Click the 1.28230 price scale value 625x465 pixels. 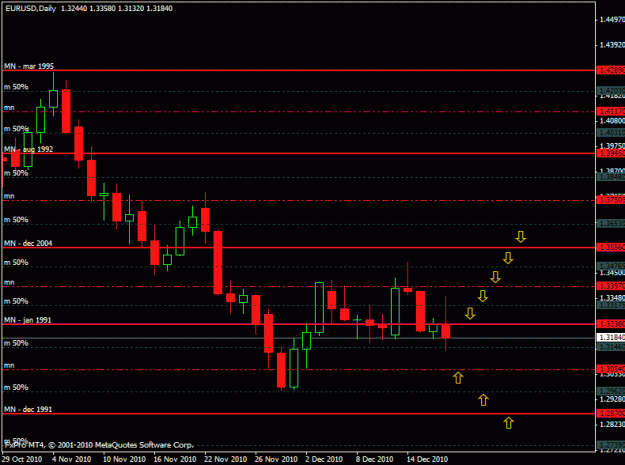tap(612, 424)
